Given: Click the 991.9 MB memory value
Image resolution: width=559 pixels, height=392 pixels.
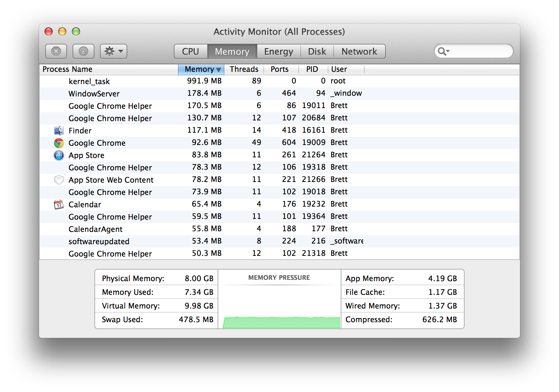Looking at the screenshot, I should click(x=204, y=81).
